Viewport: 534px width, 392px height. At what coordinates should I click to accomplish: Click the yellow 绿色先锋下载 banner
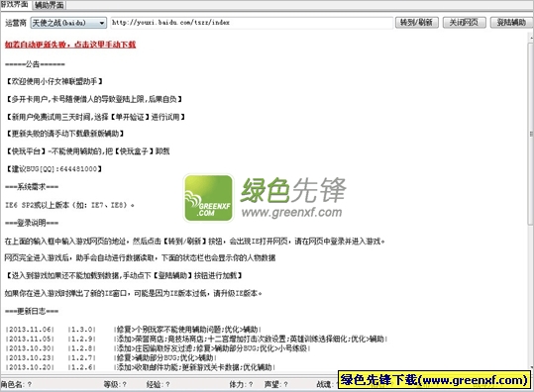click(x=435, y=380)
